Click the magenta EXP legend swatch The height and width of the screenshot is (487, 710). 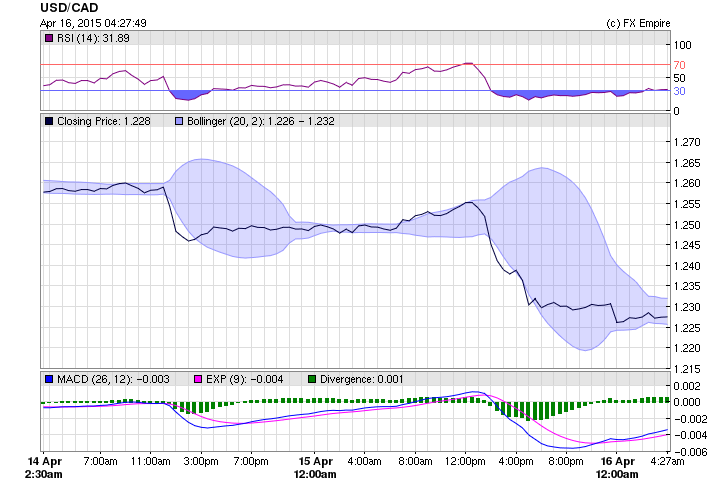pyautogui.click(x=198, y=379)
